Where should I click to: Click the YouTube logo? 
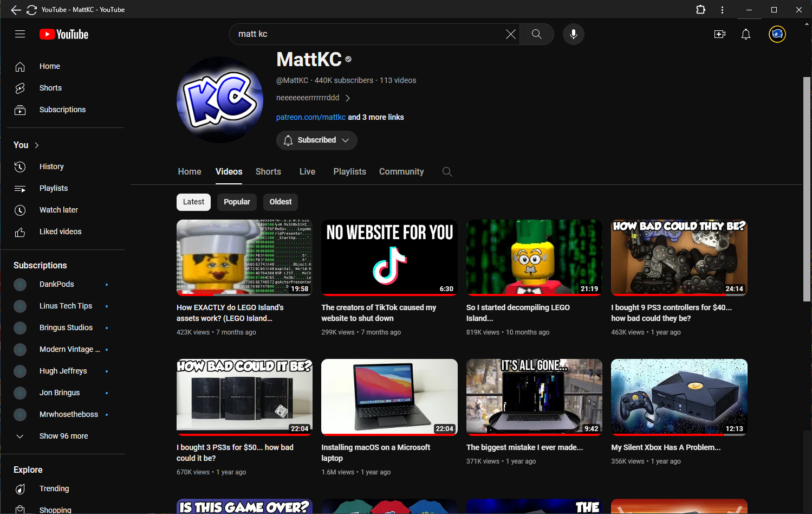[x=64, y=34]
